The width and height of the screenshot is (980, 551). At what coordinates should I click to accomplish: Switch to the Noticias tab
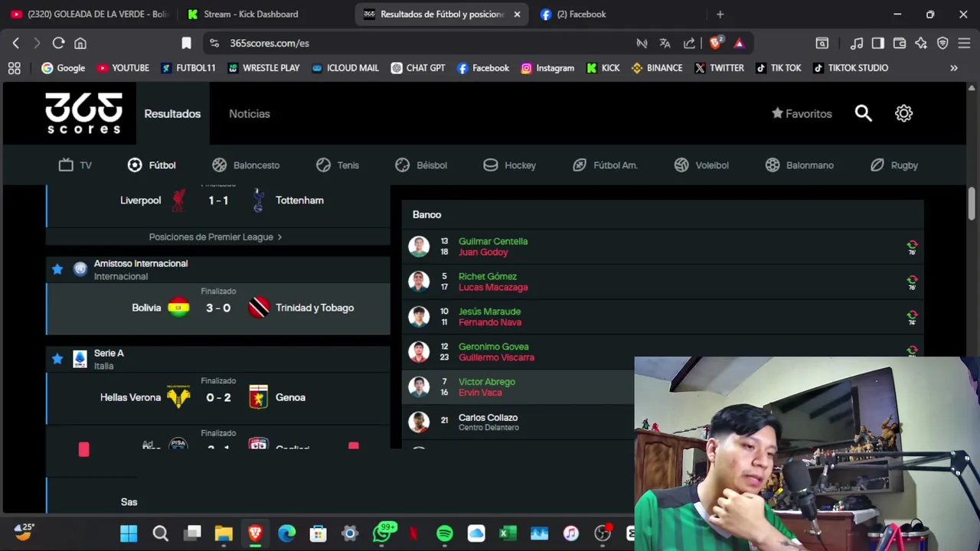pos(250,113)
